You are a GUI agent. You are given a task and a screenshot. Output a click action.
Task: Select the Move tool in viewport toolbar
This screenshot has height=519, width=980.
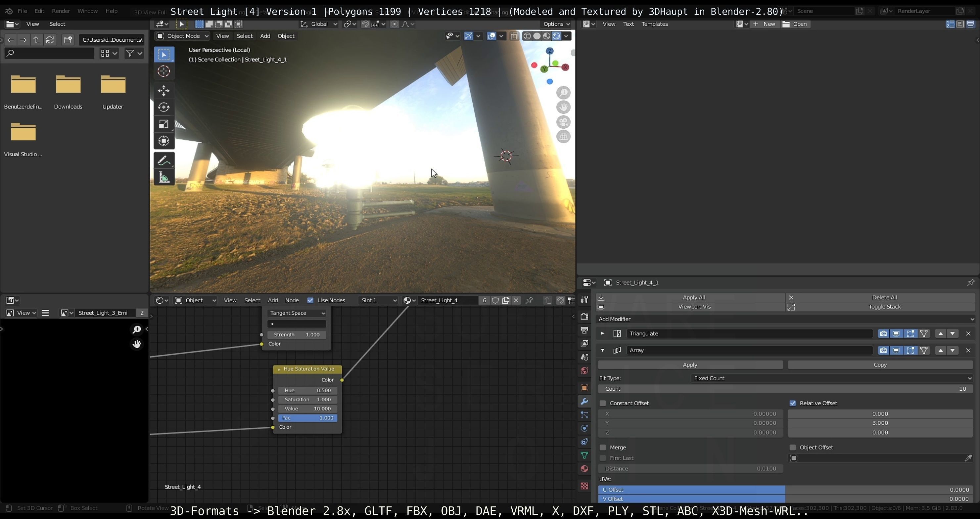[163, 91]
